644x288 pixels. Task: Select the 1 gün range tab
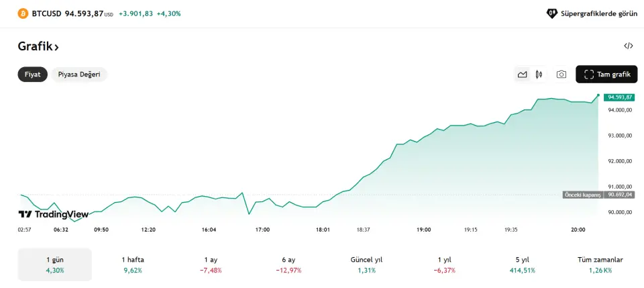click(55, 265)
